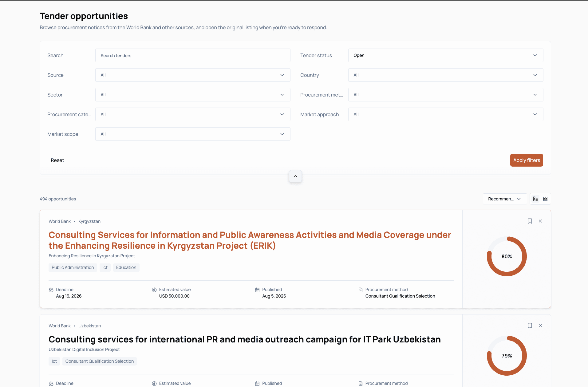Click the Uzbekistan country label
Viewport: 588px width, 387px height.
point(89,326)
